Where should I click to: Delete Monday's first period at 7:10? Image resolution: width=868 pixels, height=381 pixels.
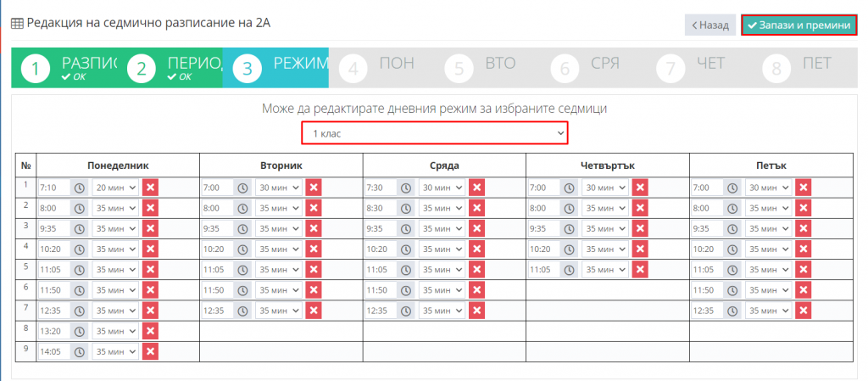click(151, 188)
